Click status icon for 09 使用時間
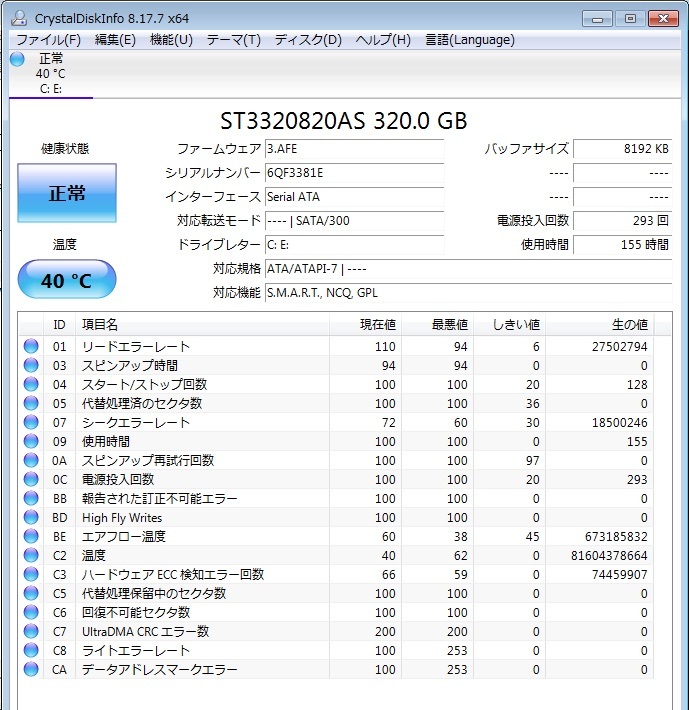 pos(31,441)
